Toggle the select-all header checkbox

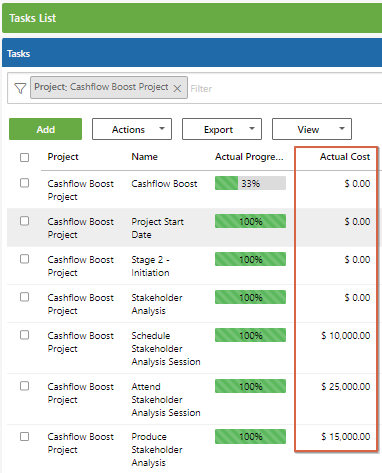[24, 157]
